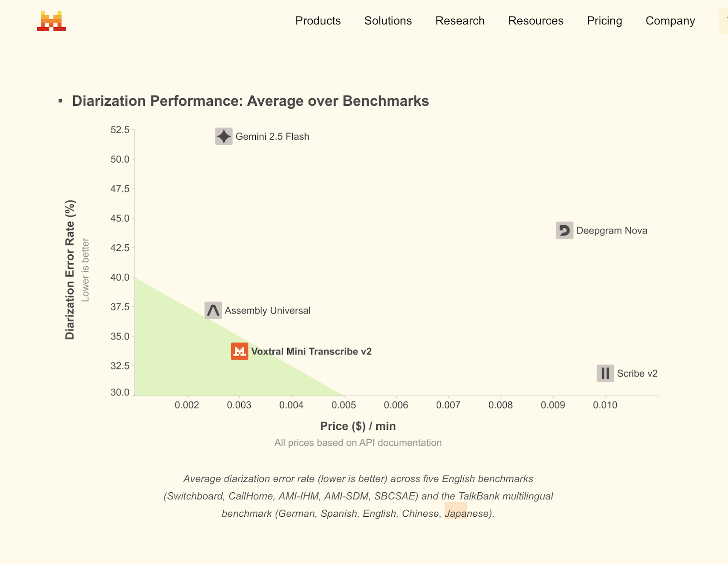Open the Company menu
Screen dimensions: 728x564
670,21
